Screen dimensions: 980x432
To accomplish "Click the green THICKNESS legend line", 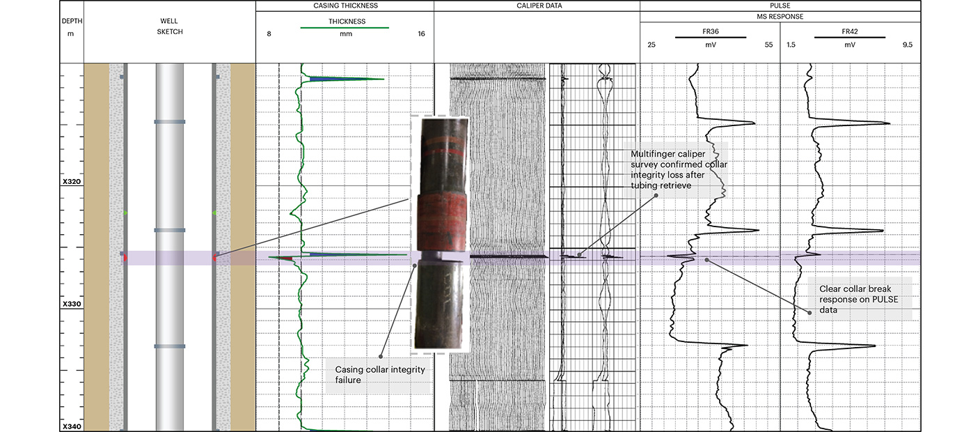I will tap(346, 29).
